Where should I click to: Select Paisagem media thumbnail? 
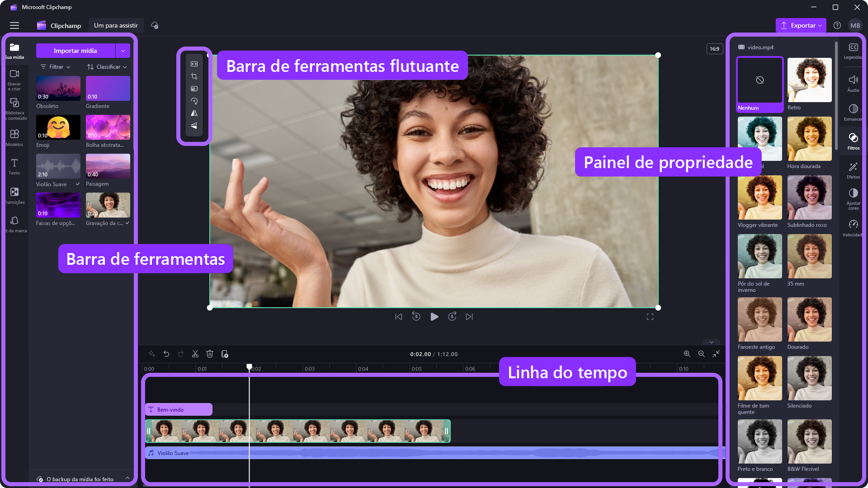coord(108,166)
